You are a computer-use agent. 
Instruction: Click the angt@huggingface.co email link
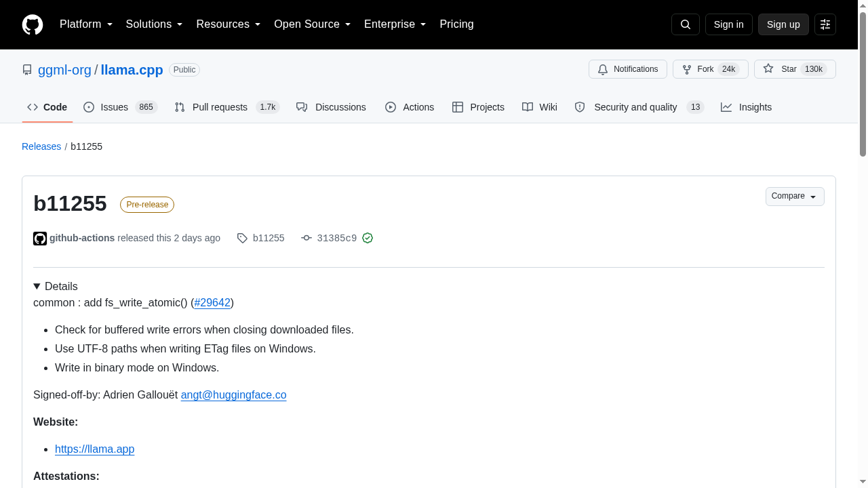(x=233, y=395)
